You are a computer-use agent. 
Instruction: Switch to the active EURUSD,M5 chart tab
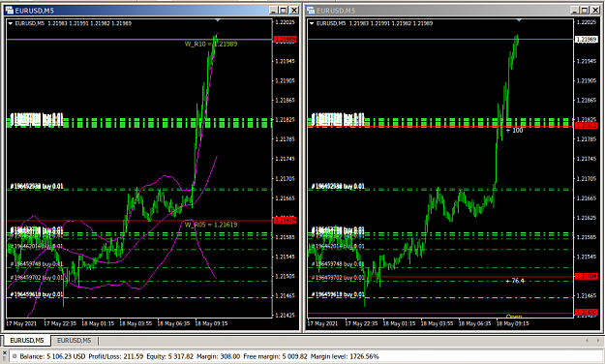click(x=27, y=341)
